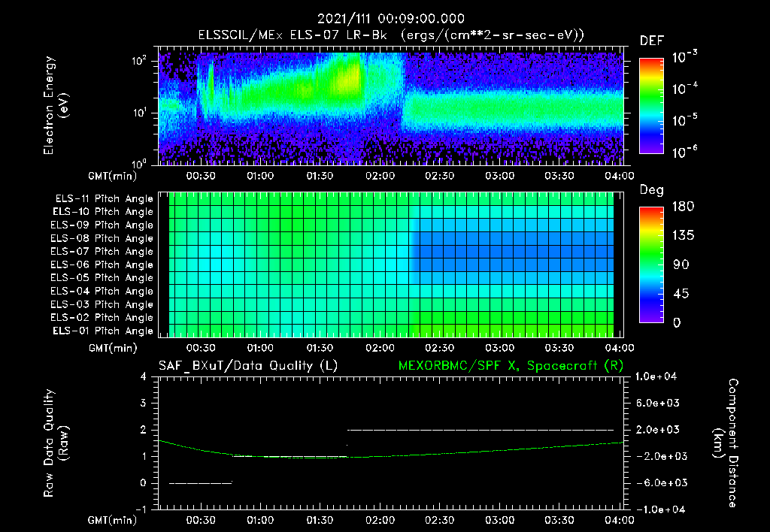Click the ELS-03 Pitch Angle row label
Viewport: 770px width, 532px height.
(102, 304)
